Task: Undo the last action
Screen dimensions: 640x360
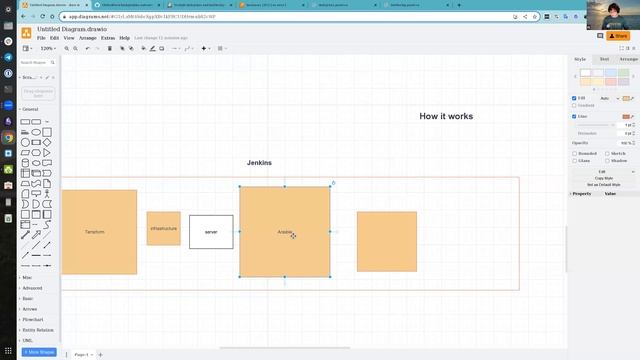Action: tap(87, 49)
